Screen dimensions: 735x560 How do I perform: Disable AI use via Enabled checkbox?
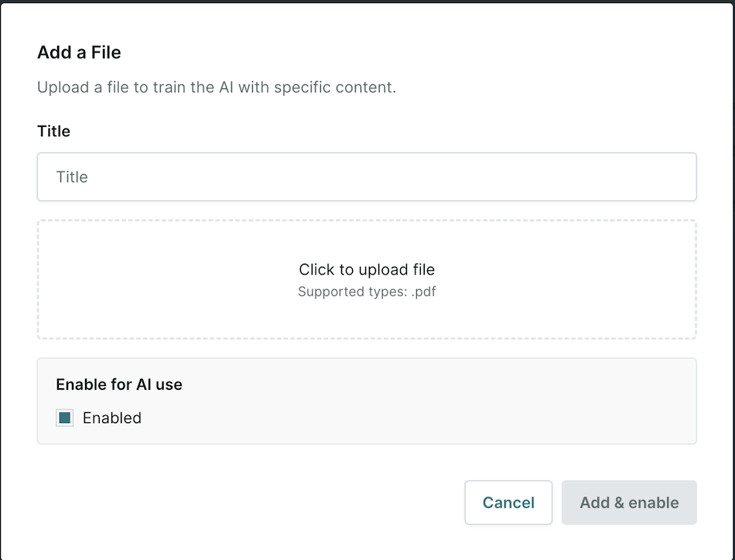[x=65, y=418]
